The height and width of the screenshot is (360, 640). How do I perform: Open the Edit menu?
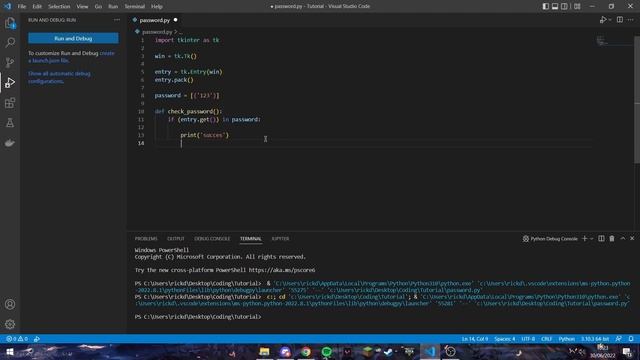37,6
